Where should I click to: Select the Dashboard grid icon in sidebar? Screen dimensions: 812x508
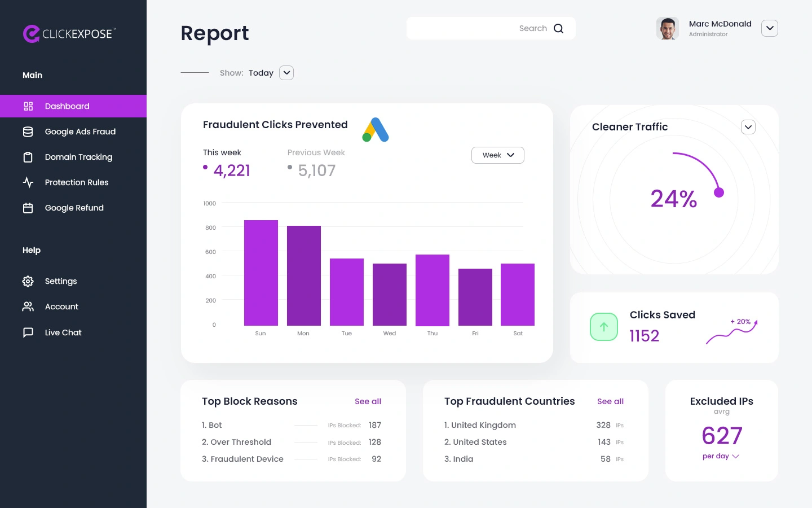(28, 106)
